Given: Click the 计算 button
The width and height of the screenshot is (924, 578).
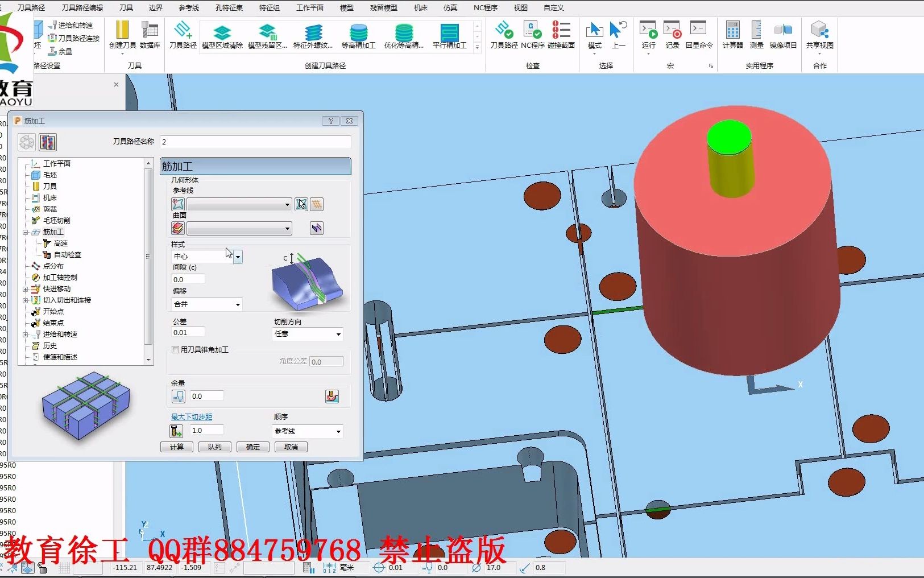Looking at the screenshot, I should click(x=177, y=447).
